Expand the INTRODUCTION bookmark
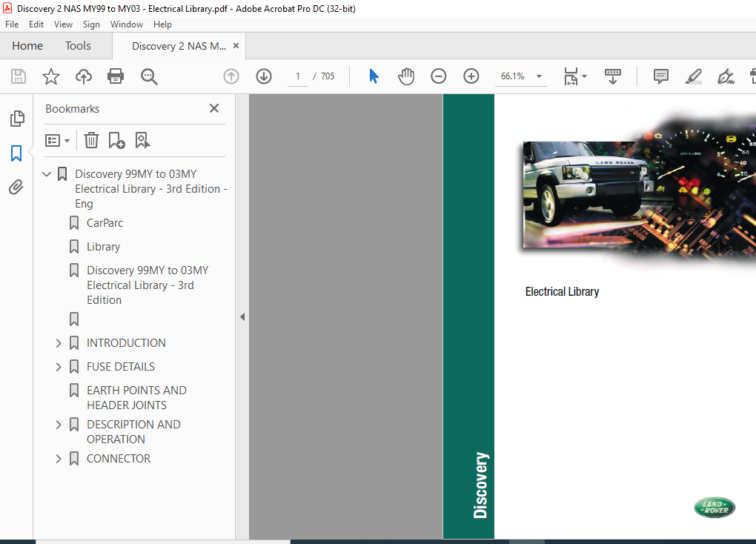The image size is (756, 544). coord(59,343)
